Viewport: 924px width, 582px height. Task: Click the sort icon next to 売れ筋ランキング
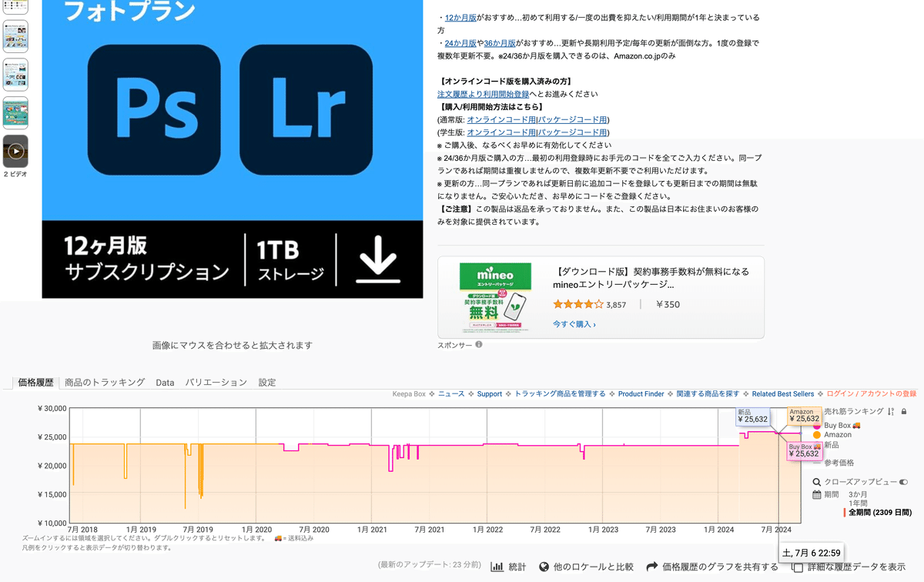891,412
